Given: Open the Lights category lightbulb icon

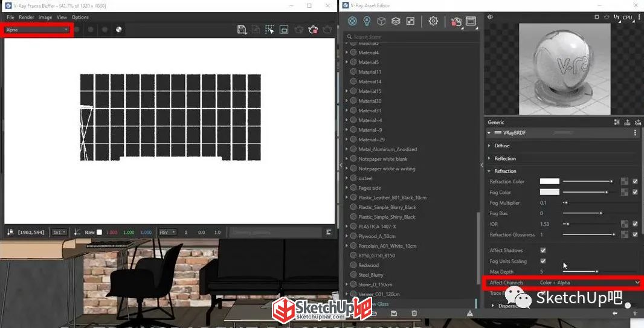Looking at the screenshot, I should pos(367,21).
